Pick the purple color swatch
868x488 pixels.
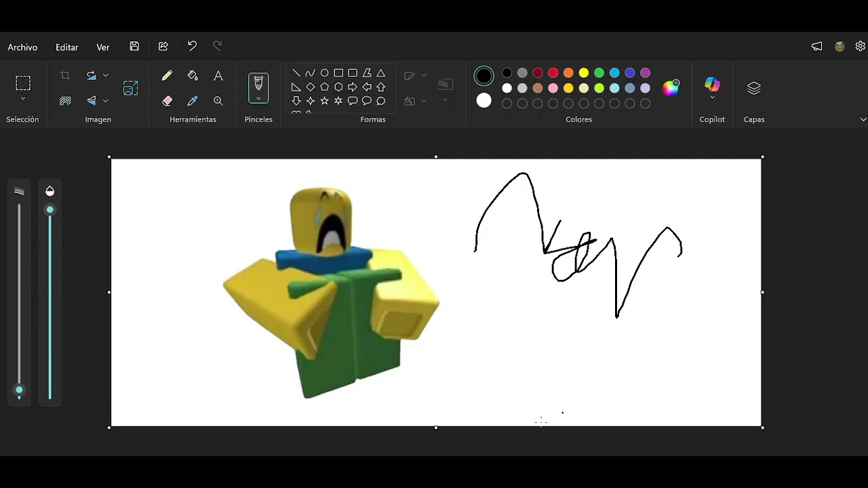[x=646, y=73]
